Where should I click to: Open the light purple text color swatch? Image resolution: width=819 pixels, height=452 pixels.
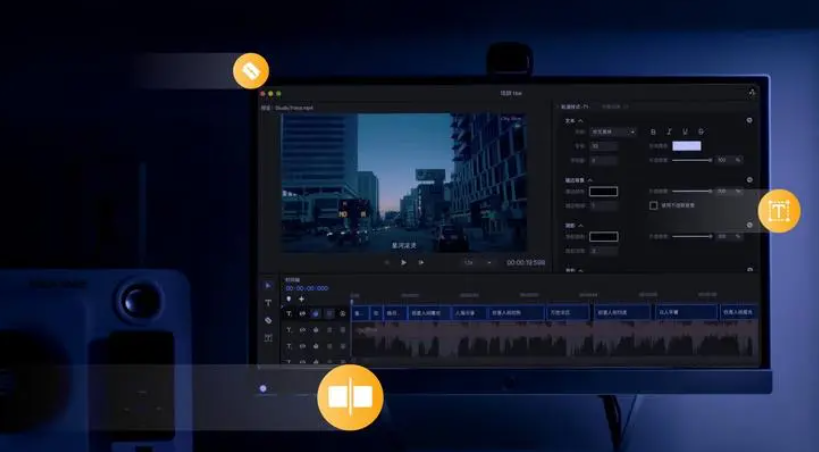pos(686,146)
